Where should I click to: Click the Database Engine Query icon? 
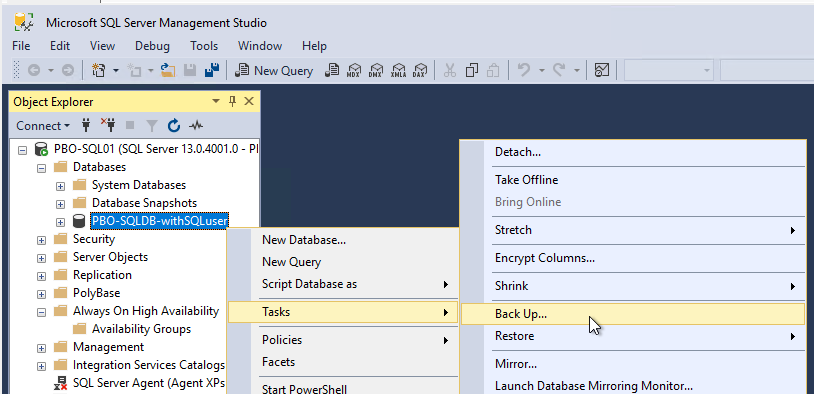click(x=332, y=70)
